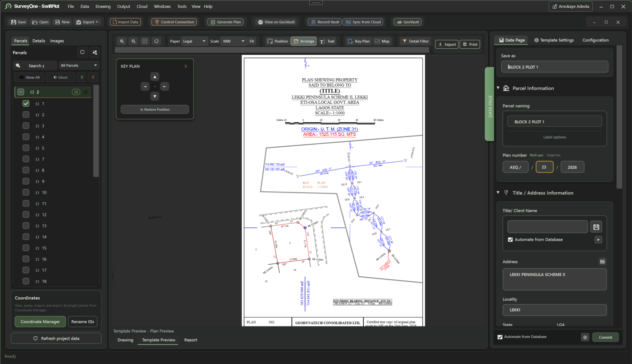This screenshot has width=632, height=364.
Task: Open View on GeoVault
Action: pyautogui.click(x=276, y=22)
